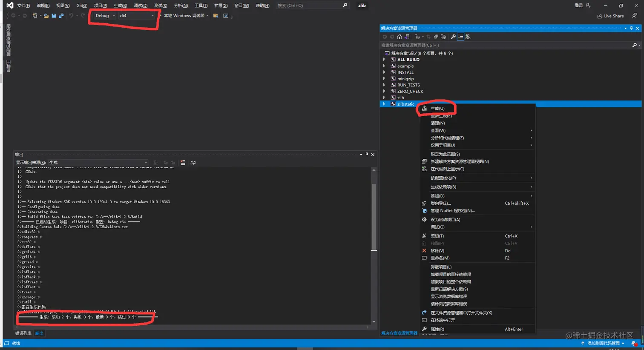Click the Visual Studio logo icon

(10, 6)
